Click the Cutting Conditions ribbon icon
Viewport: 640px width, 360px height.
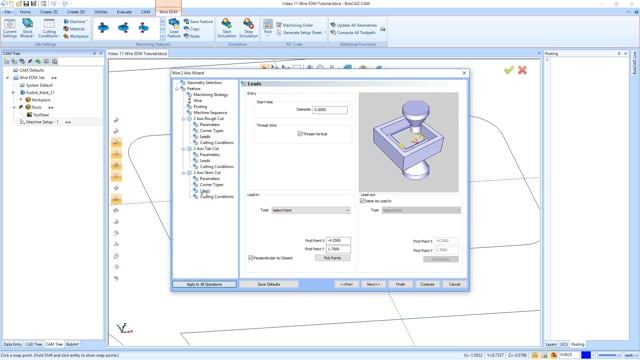[49, 28]
